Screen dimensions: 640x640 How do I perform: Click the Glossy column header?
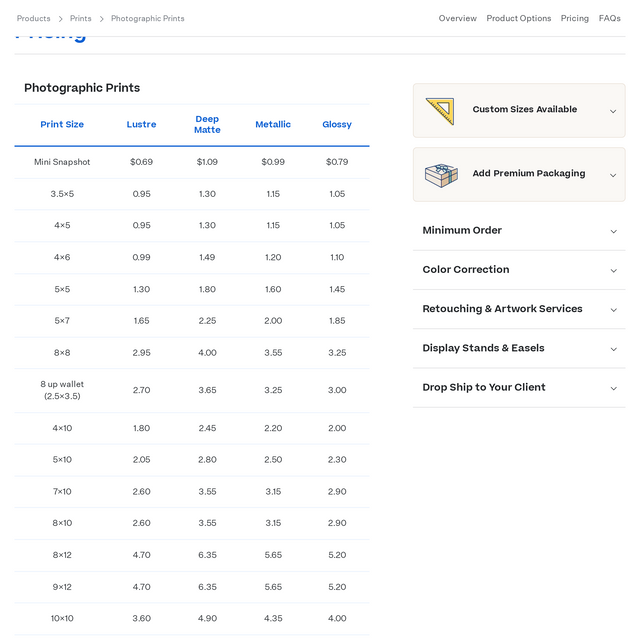(x=337, y=124)
